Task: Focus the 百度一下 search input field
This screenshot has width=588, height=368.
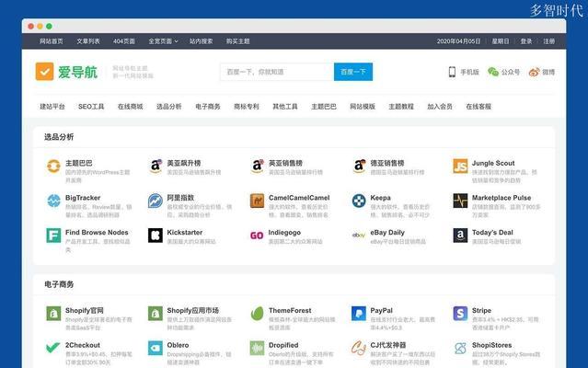Action: (x=277, y=72)
